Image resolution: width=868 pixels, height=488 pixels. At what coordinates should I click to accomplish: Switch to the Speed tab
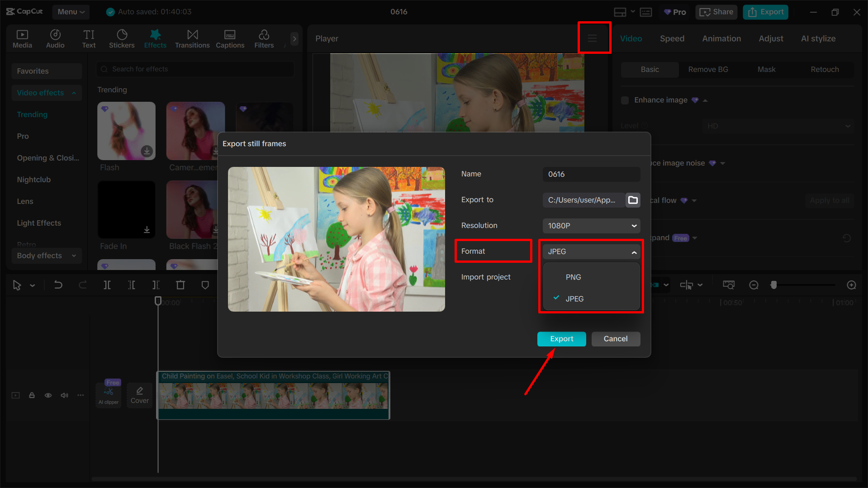672,38
